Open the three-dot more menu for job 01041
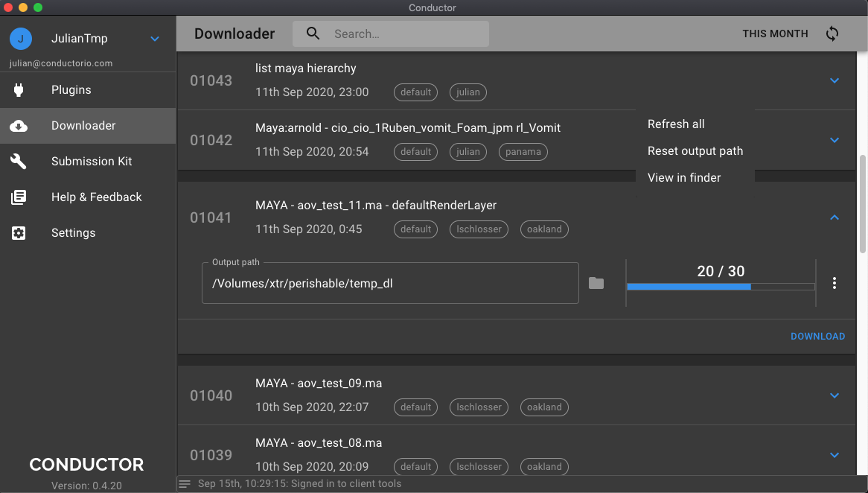 pos(835,283)
